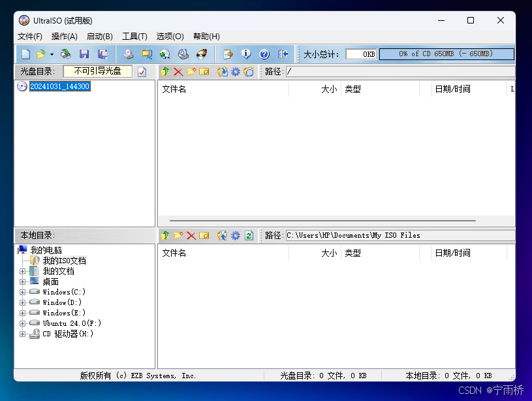Expand the Window(D:) drive node
Image resolution: width=532 pixels, height=401 pixels.
click(x=22, y=302)
